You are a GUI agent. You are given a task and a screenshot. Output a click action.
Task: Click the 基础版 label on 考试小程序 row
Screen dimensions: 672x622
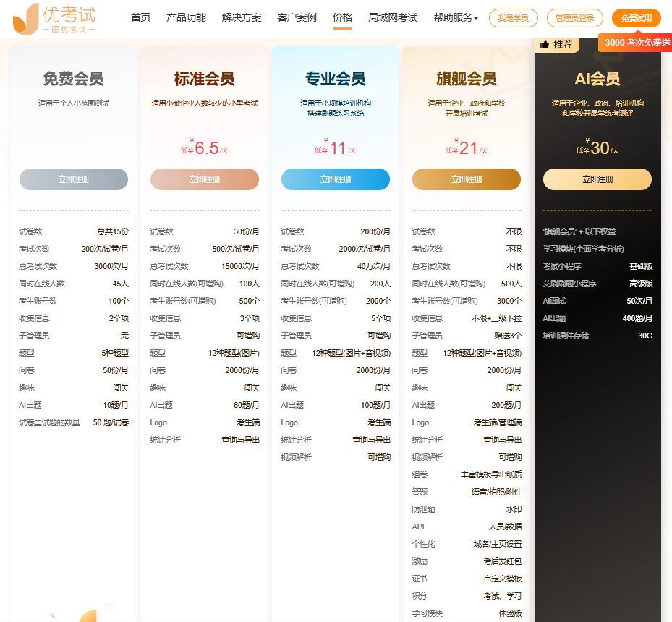pos(642,267)
